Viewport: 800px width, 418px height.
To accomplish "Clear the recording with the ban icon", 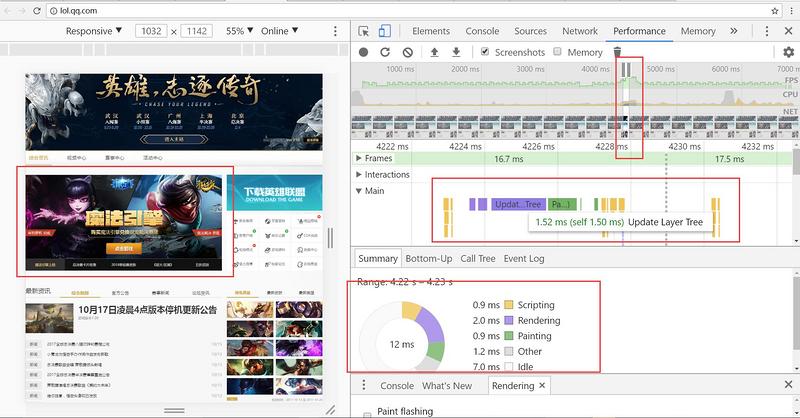I will tap(408, 52).
